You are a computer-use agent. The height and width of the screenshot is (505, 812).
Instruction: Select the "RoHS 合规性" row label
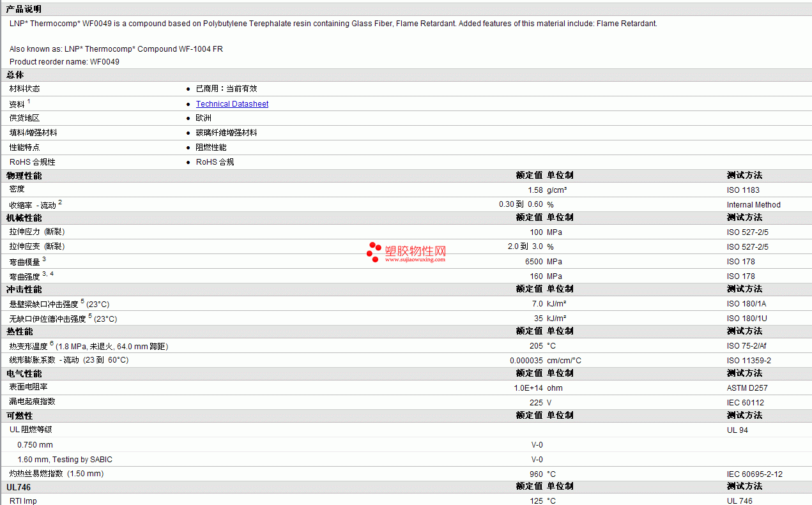(33, 162)
